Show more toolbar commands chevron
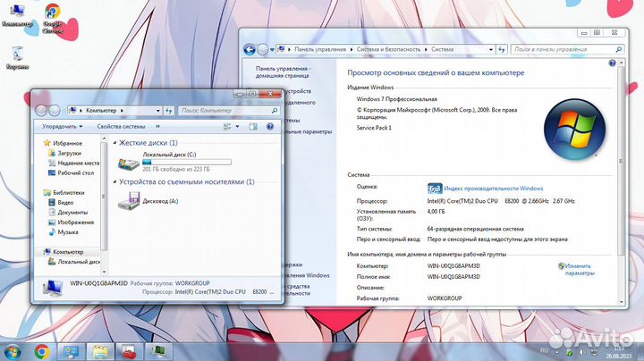The width and height of the screenshot is (644, 361). pyautogui.click(x=157, y=126)
